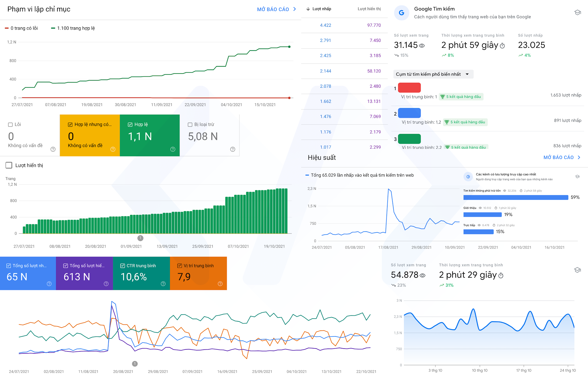Click the eye icon next to 31.145 pageviews

tap(422, 46)
